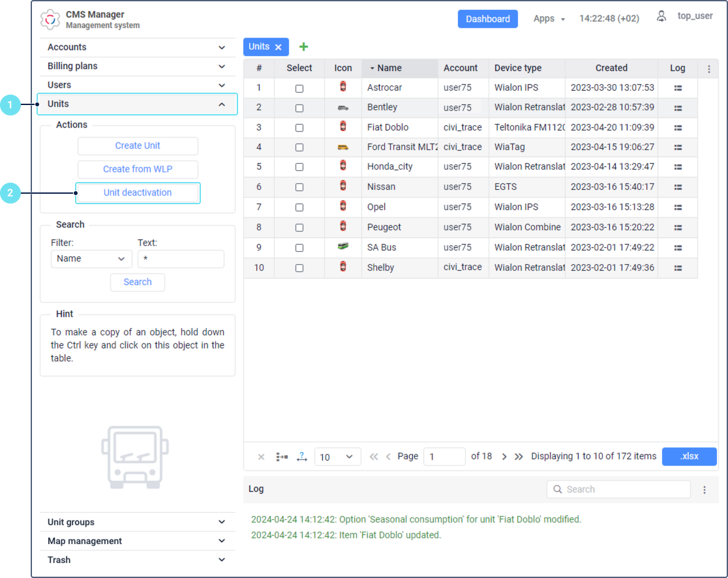Click the Ford Transit yellow van icon

coord(342,147)
